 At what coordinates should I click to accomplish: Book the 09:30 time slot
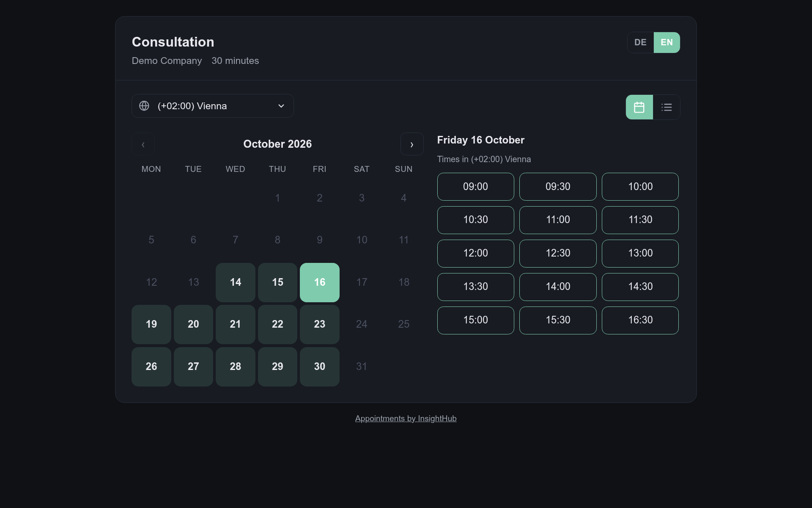[x=558, y=187]
